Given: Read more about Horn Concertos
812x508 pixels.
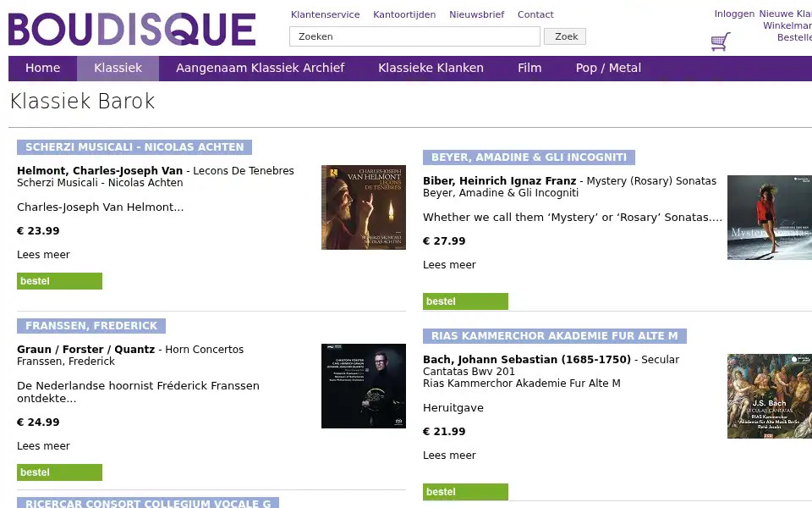Looking at the screenshot, I should point(43,446).
